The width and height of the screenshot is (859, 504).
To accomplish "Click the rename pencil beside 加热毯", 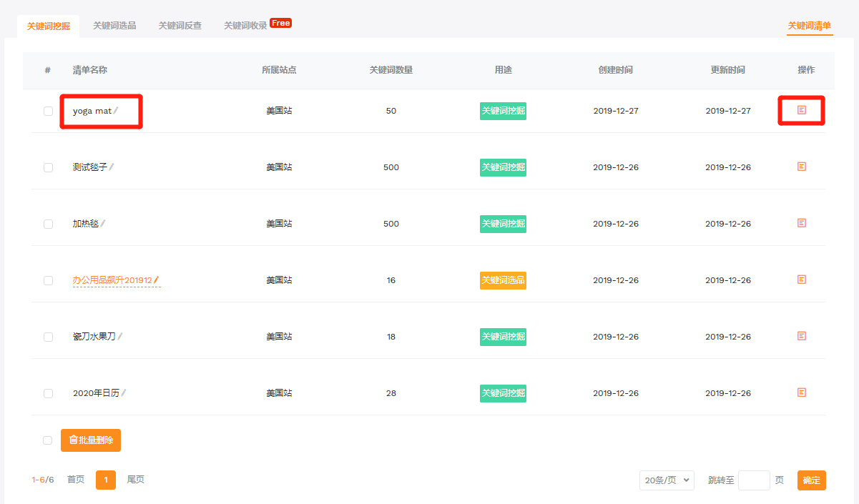I will [x=103, y=223].
